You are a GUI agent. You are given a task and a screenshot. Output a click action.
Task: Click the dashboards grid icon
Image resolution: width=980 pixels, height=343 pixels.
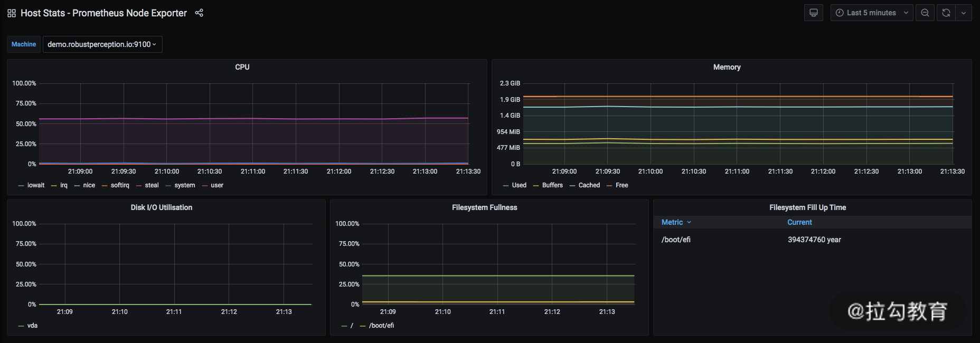[12, 13]
